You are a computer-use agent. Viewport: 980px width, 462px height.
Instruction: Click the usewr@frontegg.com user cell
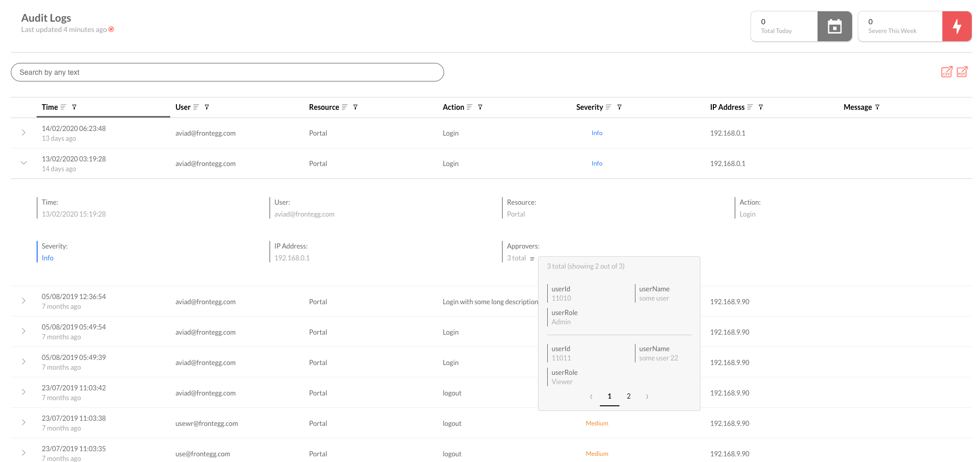(206, 423)
